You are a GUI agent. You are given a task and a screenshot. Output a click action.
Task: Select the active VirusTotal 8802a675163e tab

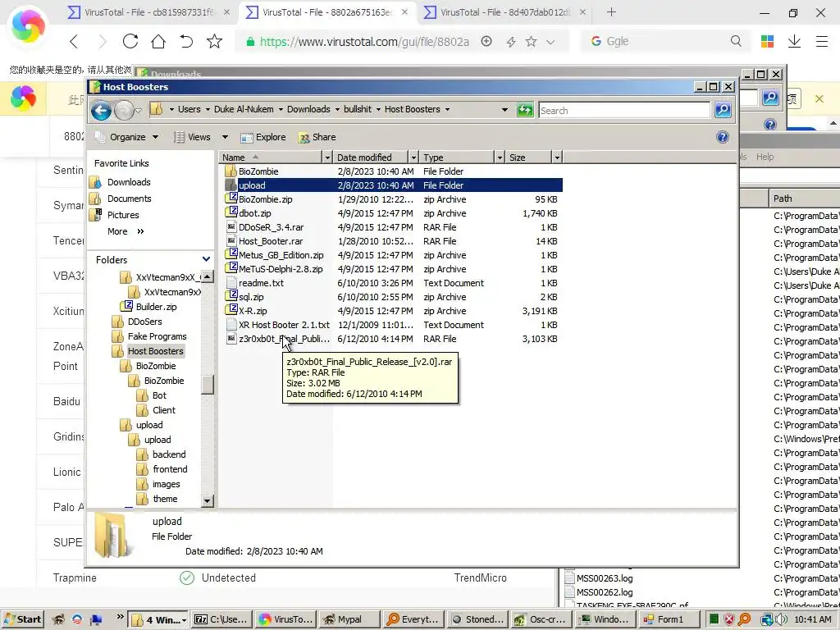tap(326, 11)
